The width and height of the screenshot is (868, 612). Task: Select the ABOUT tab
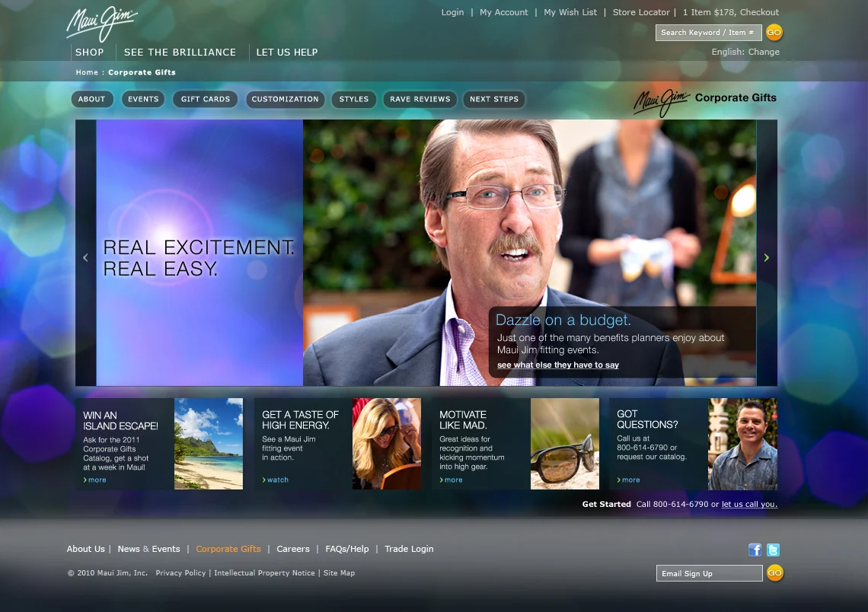coord(92,99)
